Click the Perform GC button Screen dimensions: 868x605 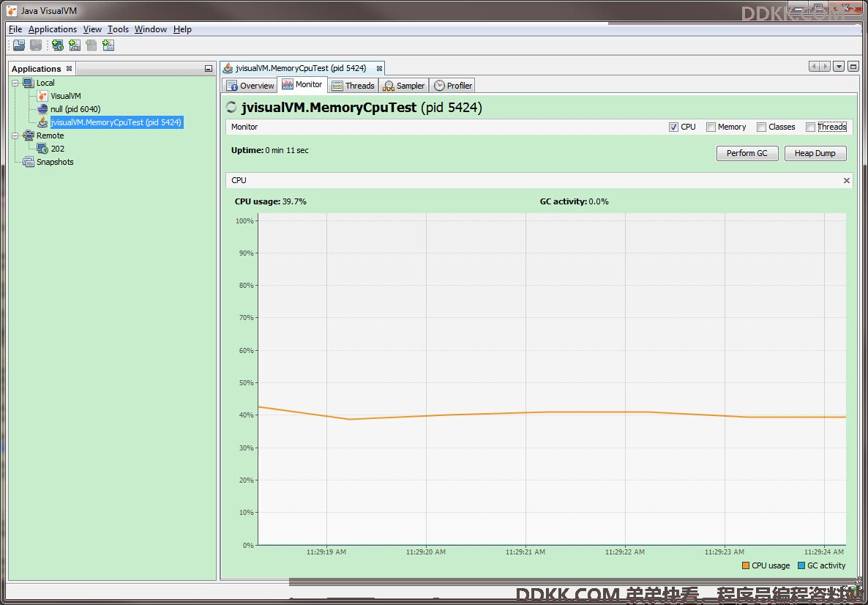747,153
